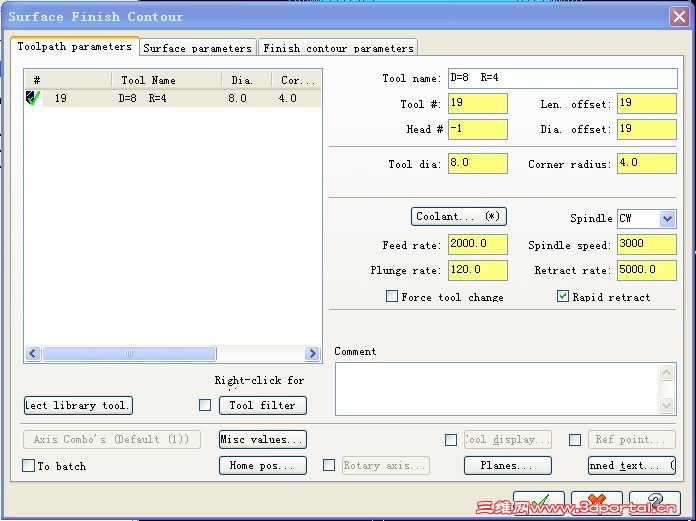Click left arrow of tool list scrollbar
The height and width of the screenshot is (521, 696).
[33, 354]
